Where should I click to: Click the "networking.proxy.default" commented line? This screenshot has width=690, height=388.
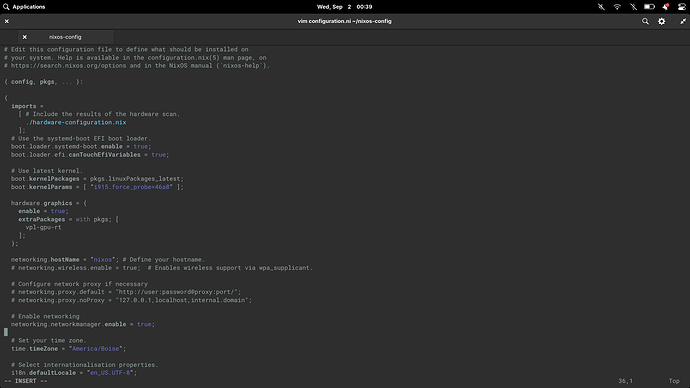click(x=126, y=292)
